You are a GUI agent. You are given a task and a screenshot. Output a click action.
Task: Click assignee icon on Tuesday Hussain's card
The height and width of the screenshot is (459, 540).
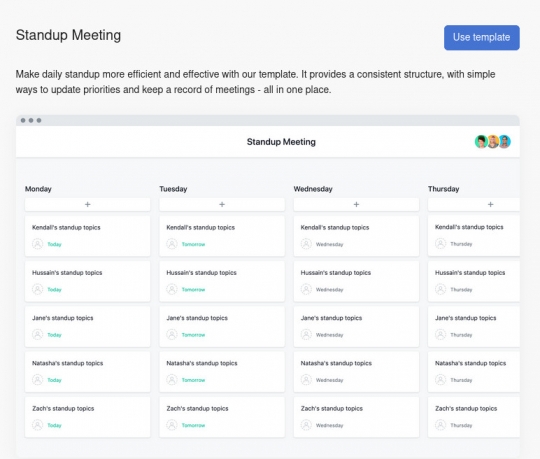coord(172,289)
